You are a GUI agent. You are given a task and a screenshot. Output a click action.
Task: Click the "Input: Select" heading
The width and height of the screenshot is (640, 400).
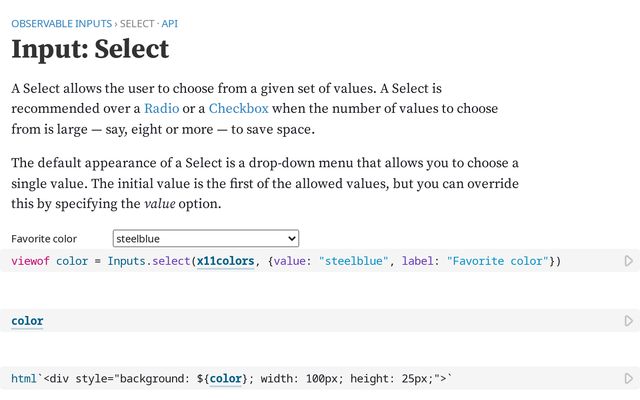pyautogui.click(x=90, y=50)
